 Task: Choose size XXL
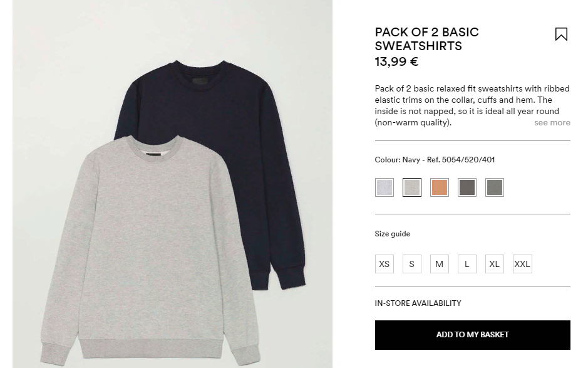[522, 264]
